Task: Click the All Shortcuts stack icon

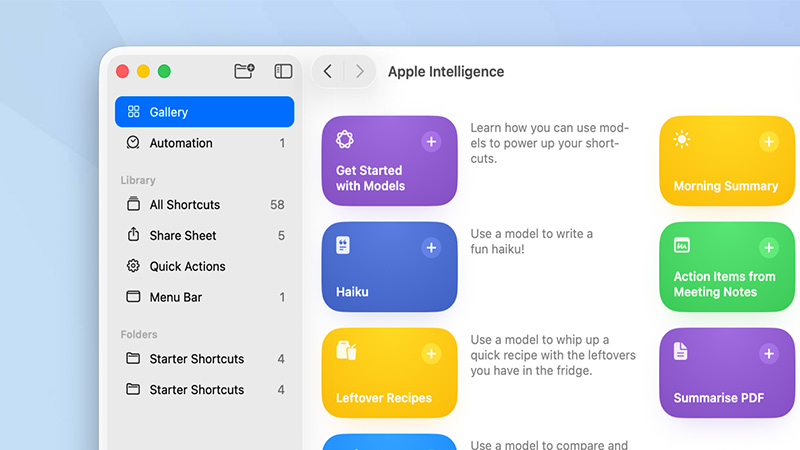Action: point(133,204)
